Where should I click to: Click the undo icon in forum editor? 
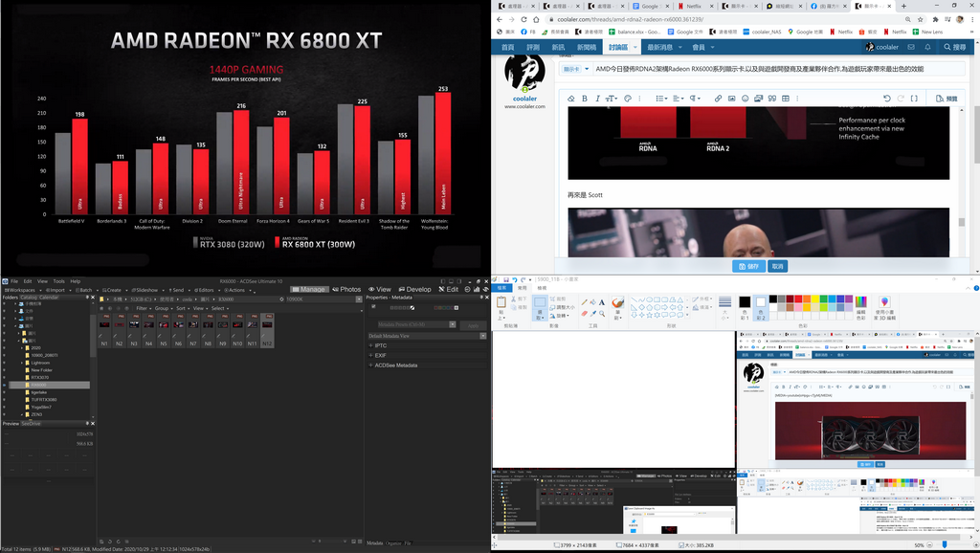coord(887,99)
